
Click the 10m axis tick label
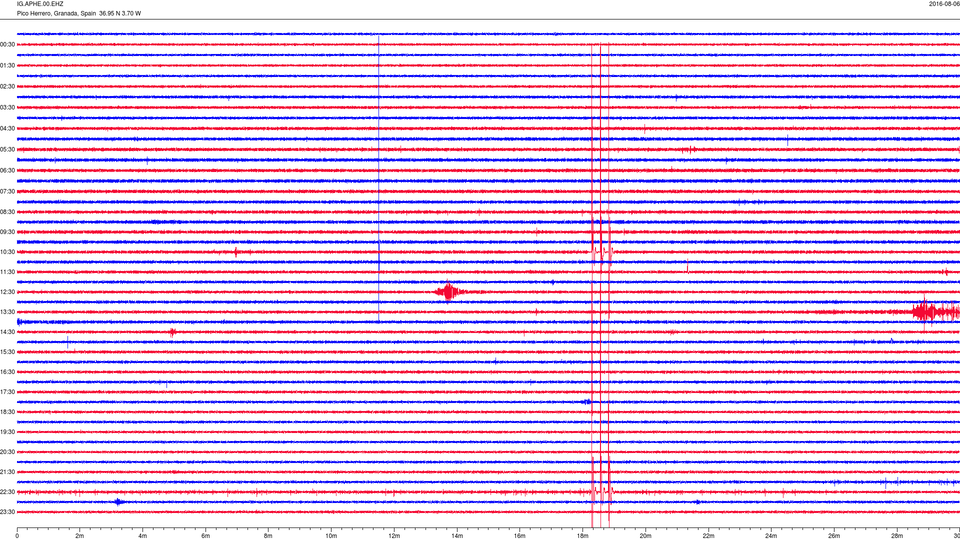[331, 536]
